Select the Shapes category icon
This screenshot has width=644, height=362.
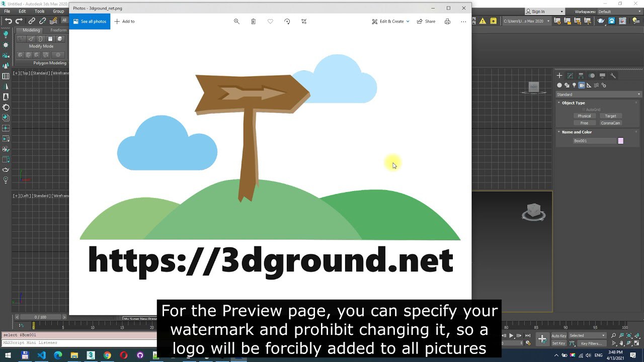[567, 85]
